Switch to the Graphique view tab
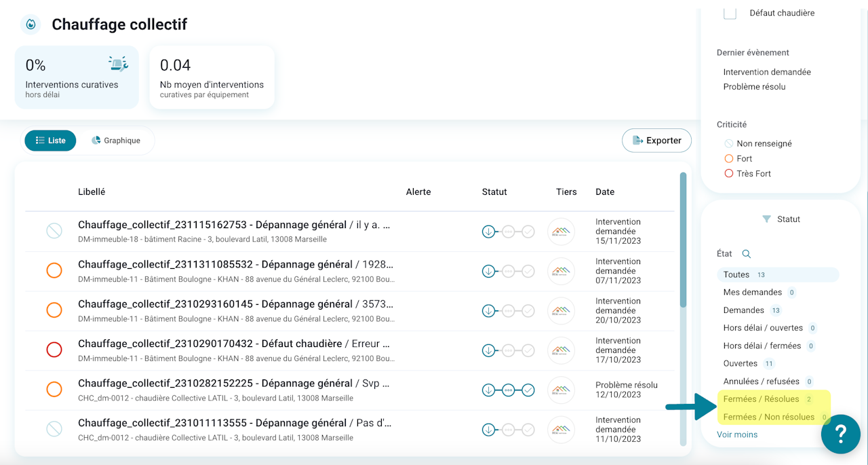This screenshot has width=868, height=465. (115, 141)
